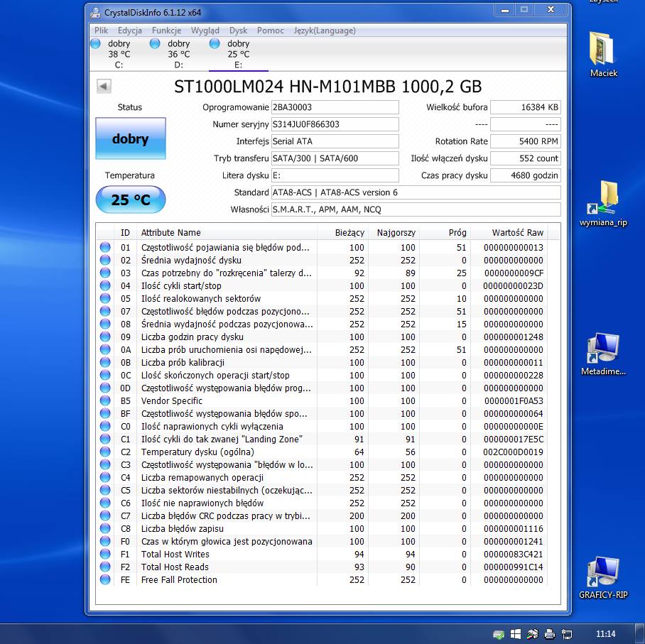Open the Metadime... desktop shortcut

click(x=603, y=354)
